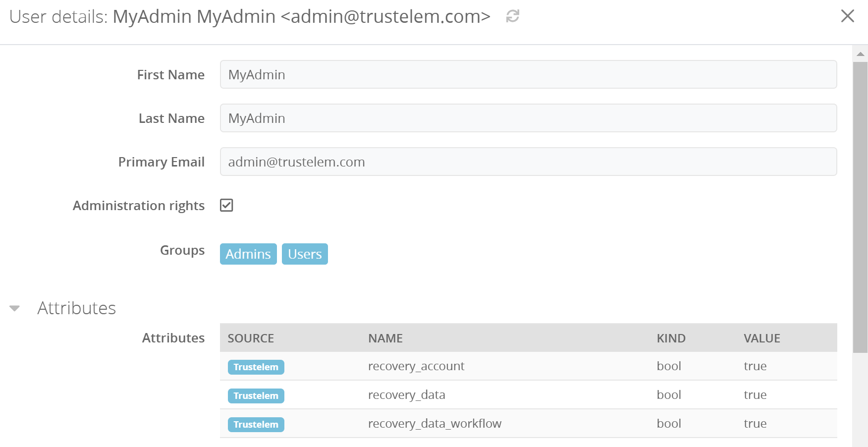Click the VALUE column header
Viewport: 868px width, 447px height.
tap(762, 338)
